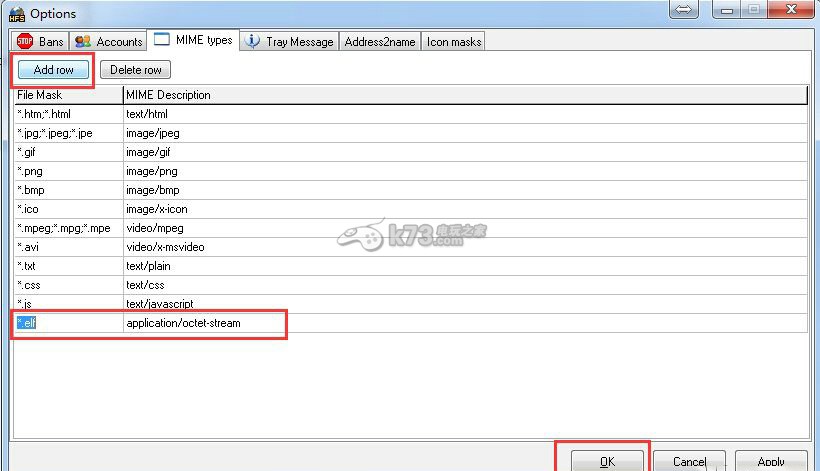The width and height of the screenshot is (820, 471).
Task: Switch to the Address2name tab
Action: pyautogui.click(x=380, y=41)
